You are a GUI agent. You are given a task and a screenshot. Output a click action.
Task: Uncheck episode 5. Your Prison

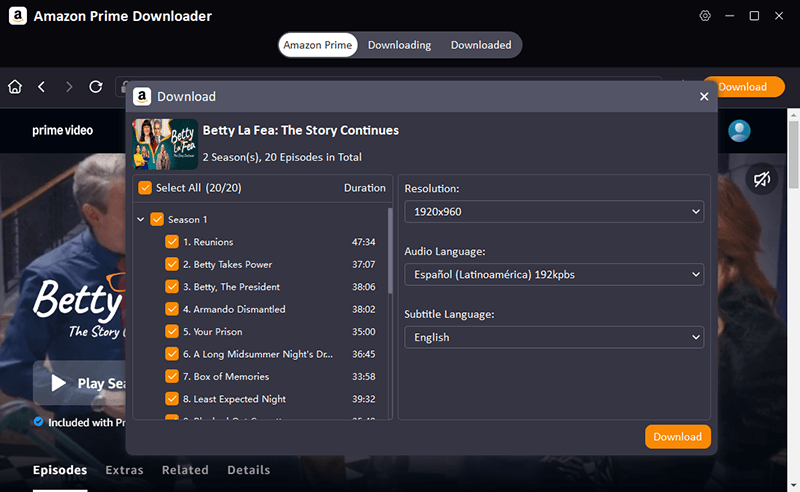click(x=172, y=332)
